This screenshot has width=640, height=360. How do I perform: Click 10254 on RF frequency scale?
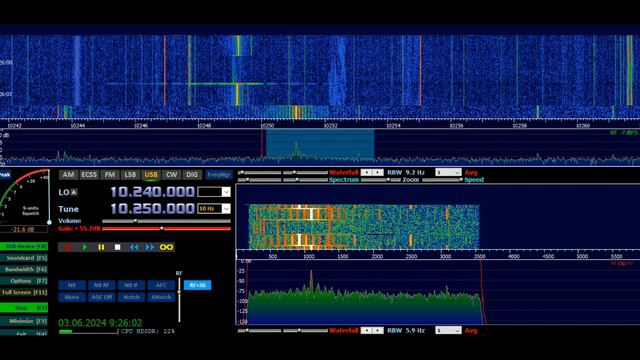[x=393, y=126]
